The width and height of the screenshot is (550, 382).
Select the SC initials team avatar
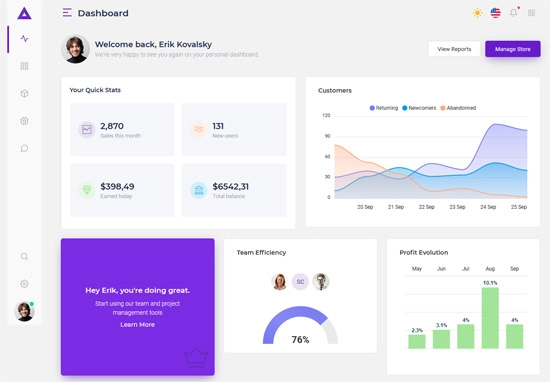pos(300,282)
